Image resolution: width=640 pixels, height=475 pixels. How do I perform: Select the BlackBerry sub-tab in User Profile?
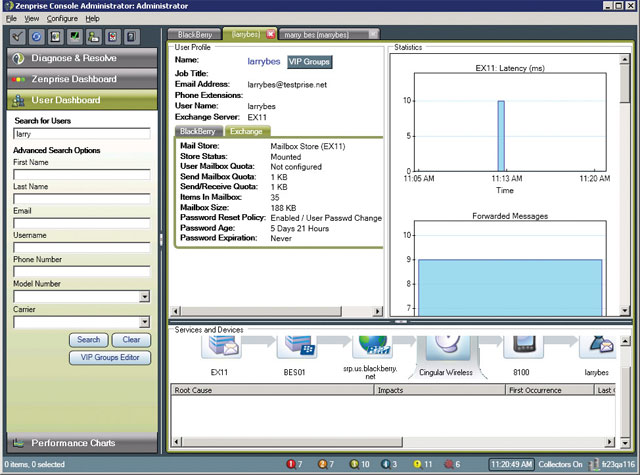198,131
